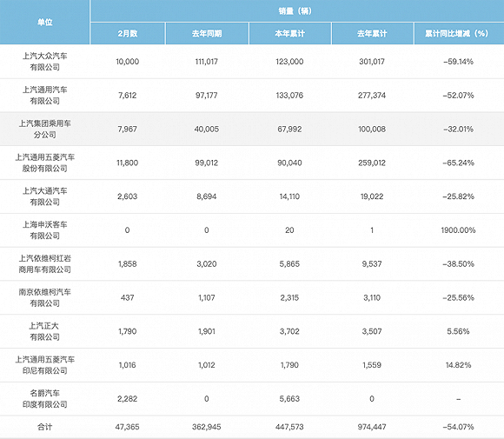Click the cell showing 67,992
The image size is (504, 439).
point(289,129)
